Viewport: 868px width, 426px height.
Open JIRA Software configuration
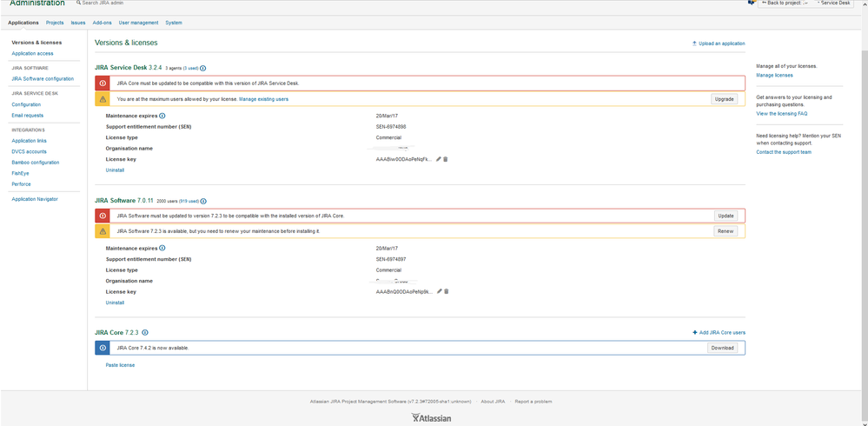tap(43, 78)
